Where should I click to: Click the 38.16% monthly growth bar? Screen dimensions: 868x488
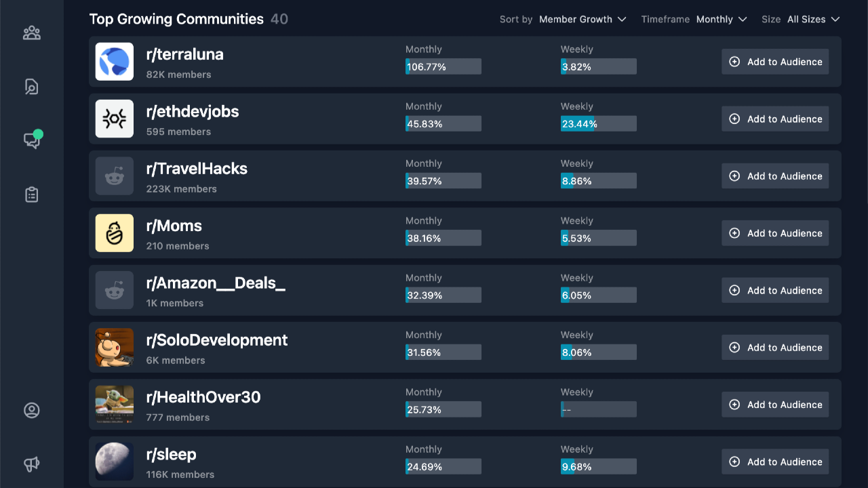click(x=443, y=238)
